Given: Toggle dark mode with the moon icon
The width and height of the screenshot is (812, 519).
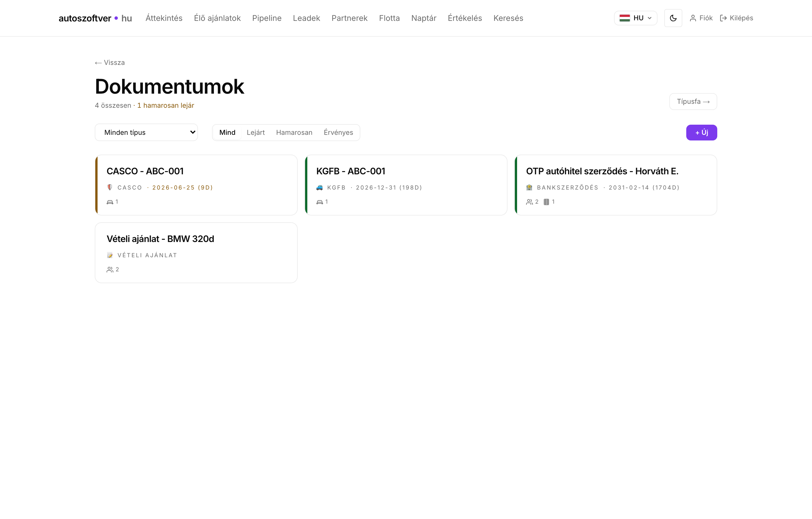Looking at the screenshot, I should coord(673,18).
